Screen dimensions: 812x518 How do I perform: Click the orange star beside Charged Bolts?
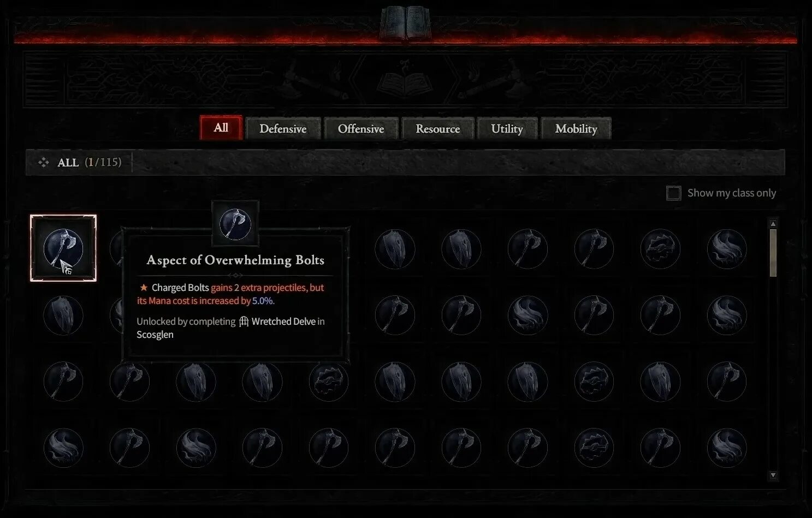tap(144, 287)
